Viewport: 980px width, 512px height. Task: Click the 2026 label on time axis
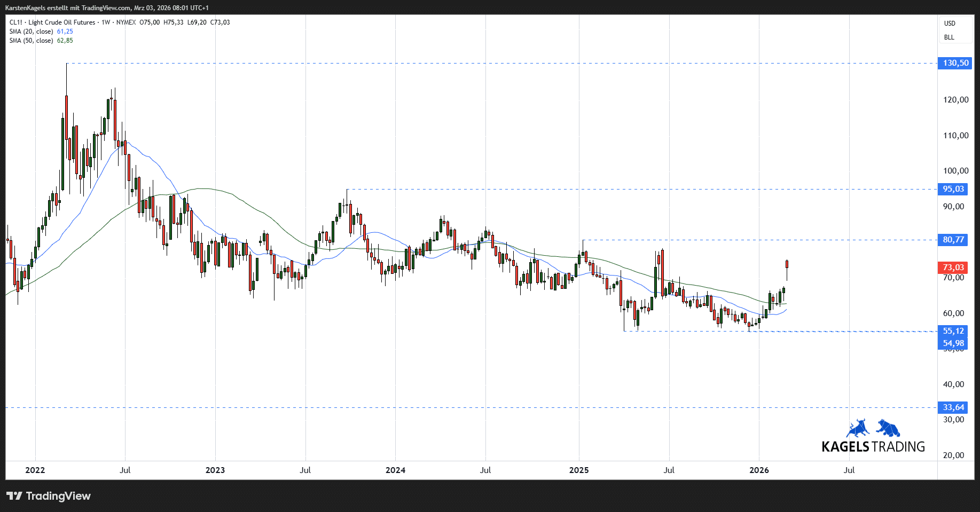[759, 470]
